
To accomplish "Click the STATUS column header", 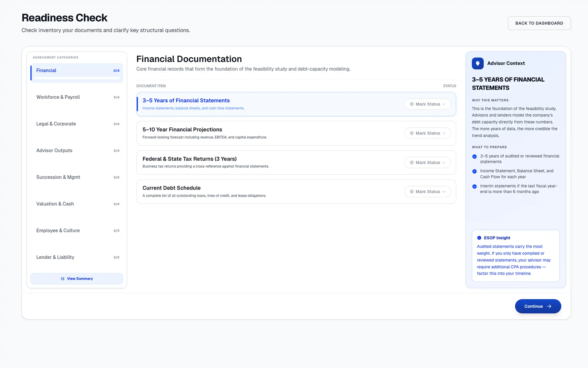I will tap(449, 86).
